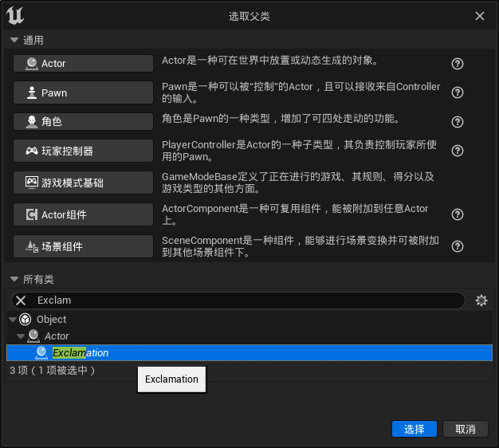Open help for Pawn class

coord(458,92)
